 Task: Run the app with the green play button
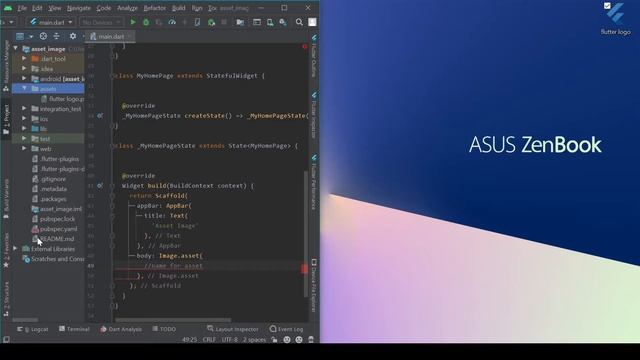133,22
